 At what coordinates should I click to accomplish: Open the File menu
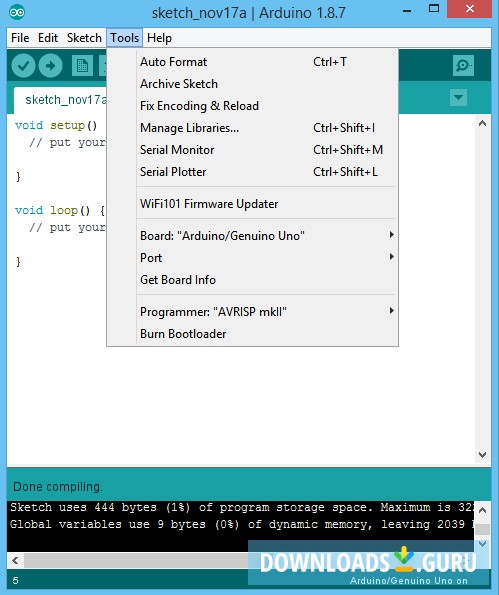20,38
